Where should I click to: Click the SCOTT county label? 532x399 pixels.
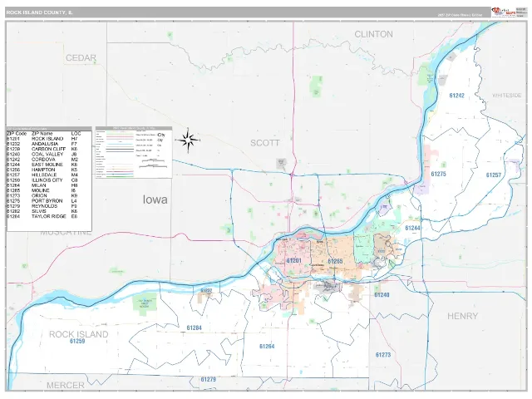tap(265, 143)
